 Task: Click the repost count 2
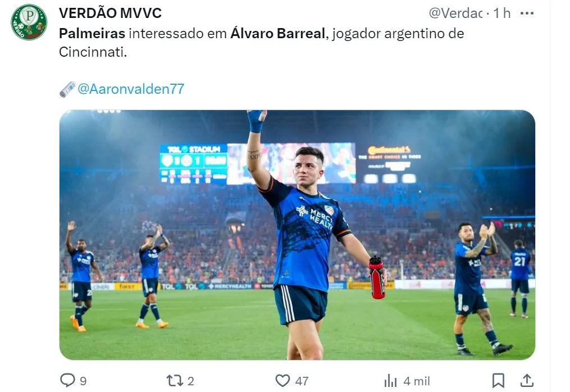click(191, 381)
